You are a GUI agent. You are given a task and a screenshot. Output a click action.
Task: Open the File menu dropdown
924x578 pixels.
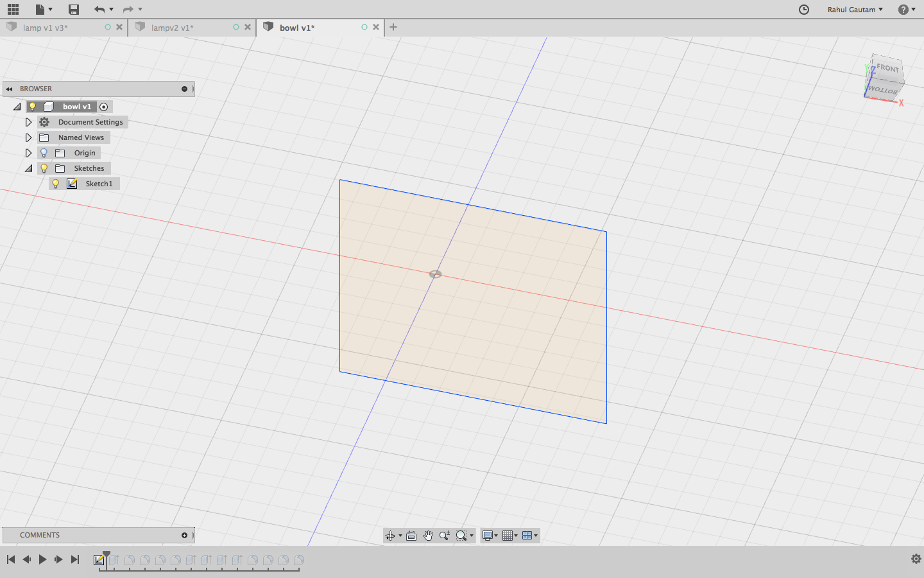click(44, 9)
